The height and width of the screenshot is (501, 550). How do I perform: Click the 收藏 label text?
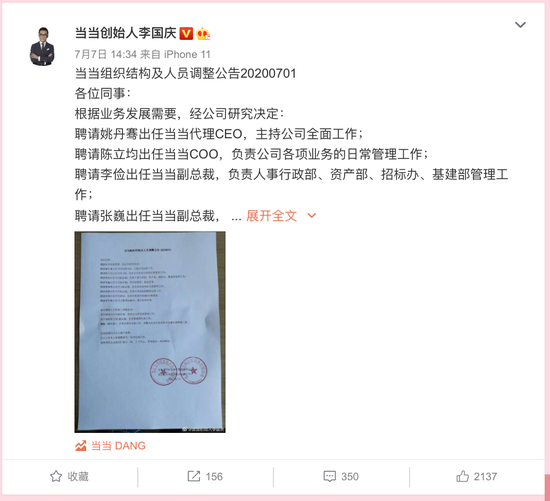(78, 476)
